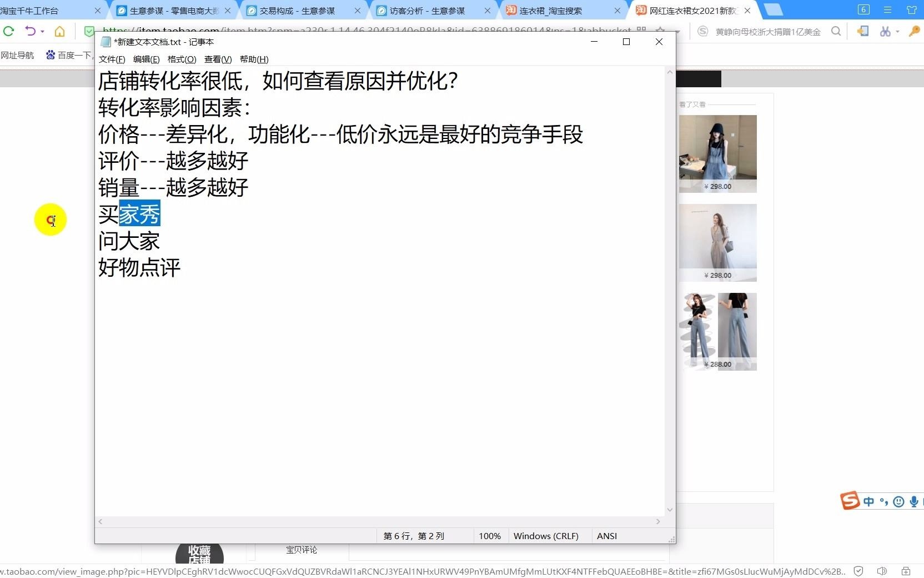The width and height of the screenshot is (924, 578).
Task: Toggle the 中 Chinese/English input mode
Action: pyautogui.click(x=868, y=502)
